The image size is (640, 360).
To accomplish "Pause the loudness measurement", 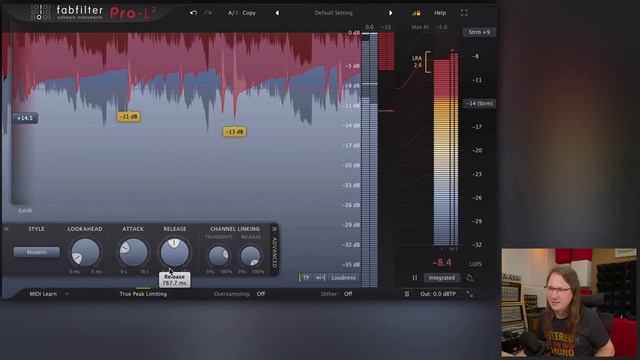I will [415, 278].
